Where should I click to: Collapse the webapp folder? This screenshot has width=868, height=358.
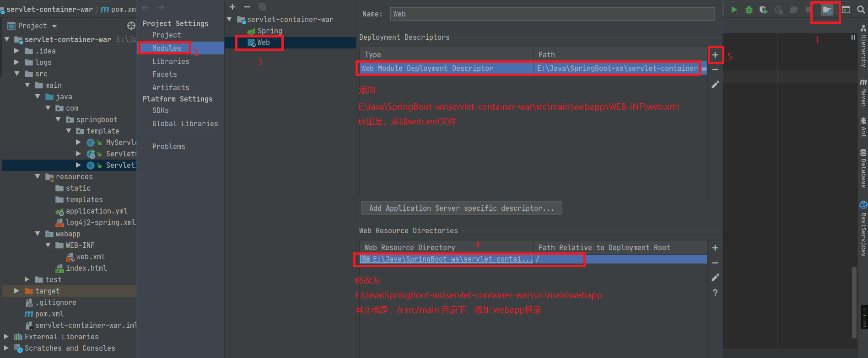tap(38, 234)
